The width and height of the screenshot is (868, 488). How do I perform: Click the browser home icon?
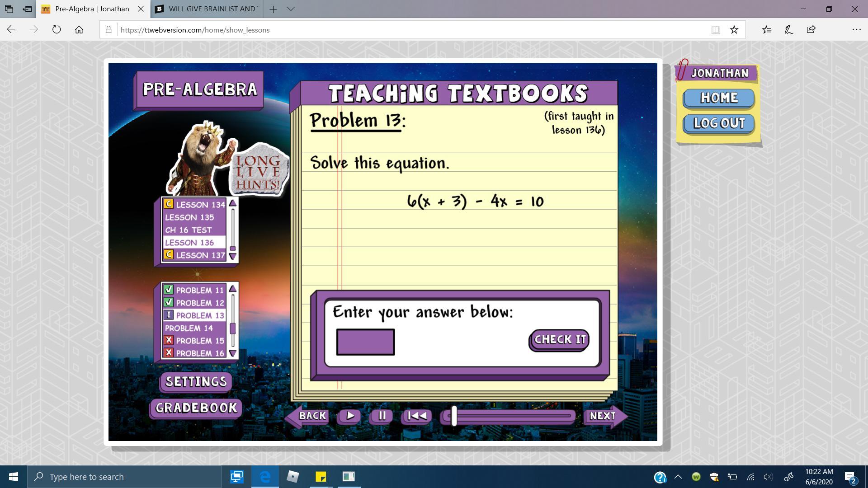(79, 30)
